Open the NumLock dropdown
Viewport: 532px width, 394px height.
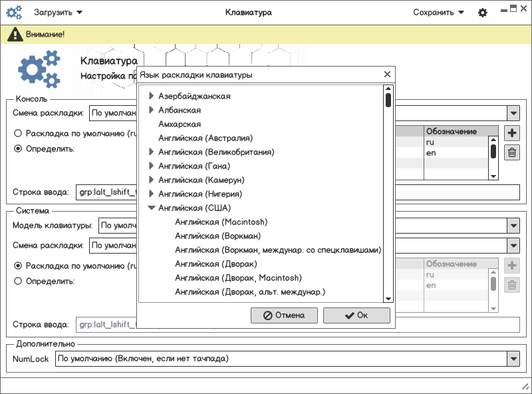[513, 359]
